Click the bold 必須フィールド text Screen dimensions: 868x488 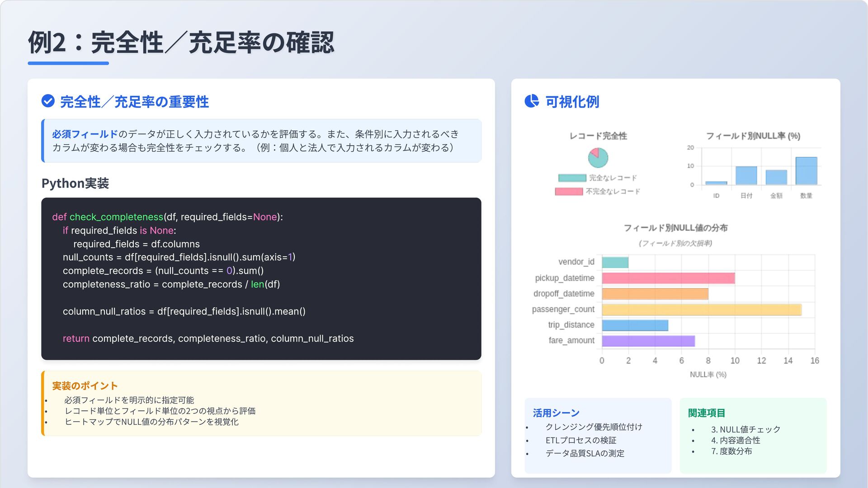(x=85, y=134)
